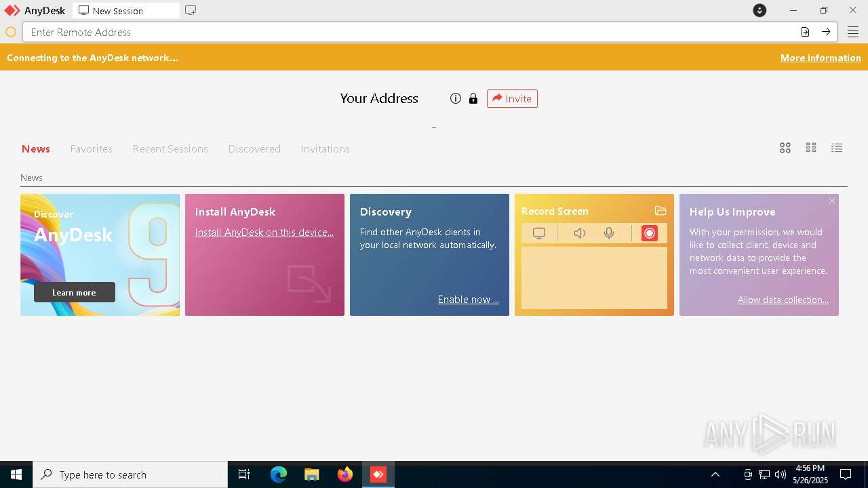This screenshot has width=868, height=488.
Task: Click the Invite button
Action: [x=512, y=98]
